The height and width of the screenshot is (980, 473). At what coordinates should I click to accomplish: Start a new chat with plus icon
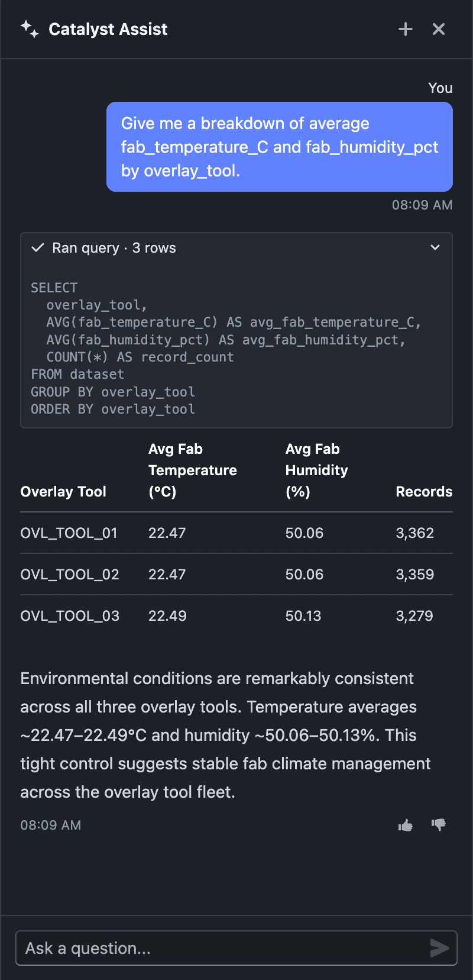(406, 29)
